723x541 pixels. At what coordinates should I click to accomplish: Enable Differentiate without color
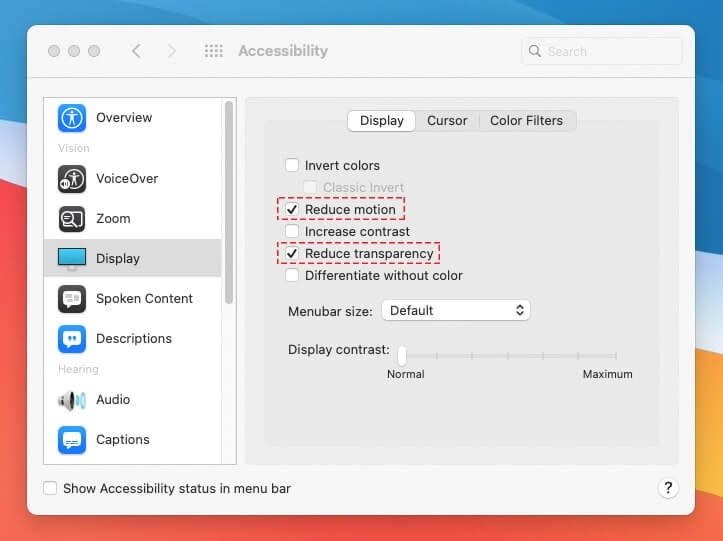pos(292,275)
